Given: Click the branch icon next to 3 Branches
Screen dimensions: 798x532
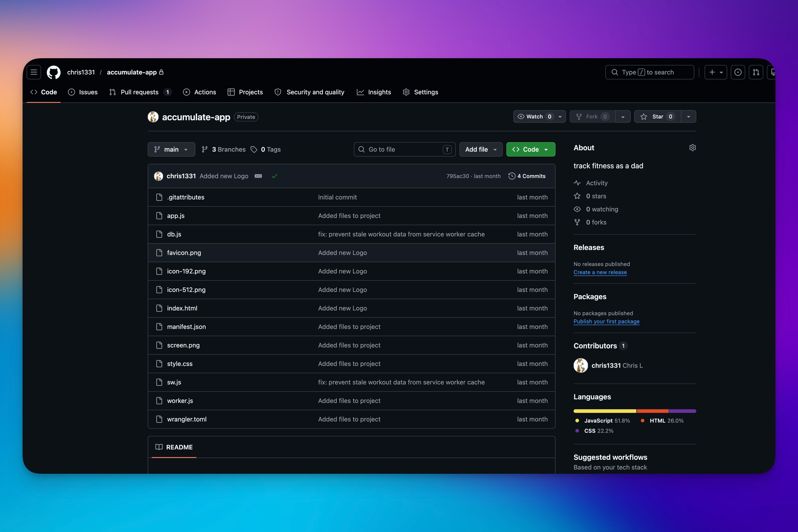Looking at the screenshot, I should (x=205, y=149).
